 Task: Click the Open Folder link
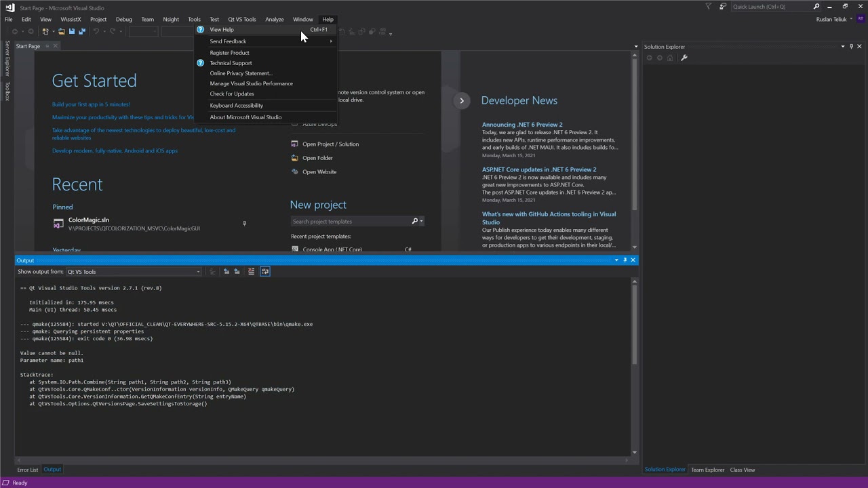[x=317, y=158]
